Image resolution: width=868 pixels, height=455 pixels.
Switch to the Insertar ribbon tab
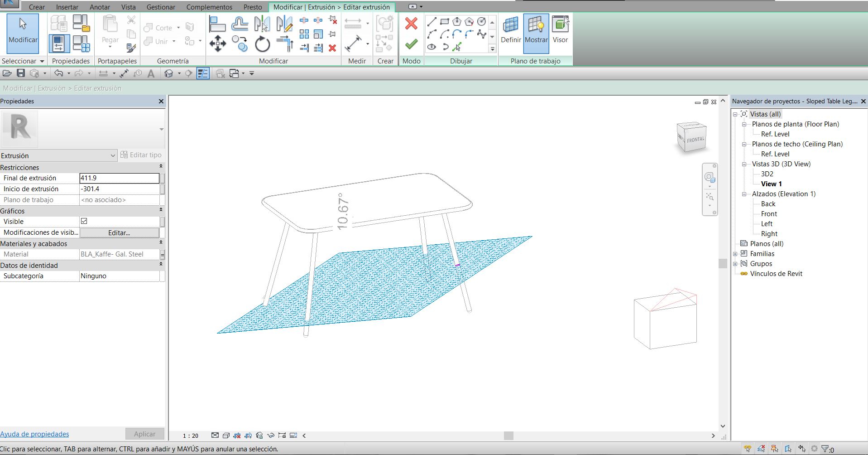[x=67, y=7]
